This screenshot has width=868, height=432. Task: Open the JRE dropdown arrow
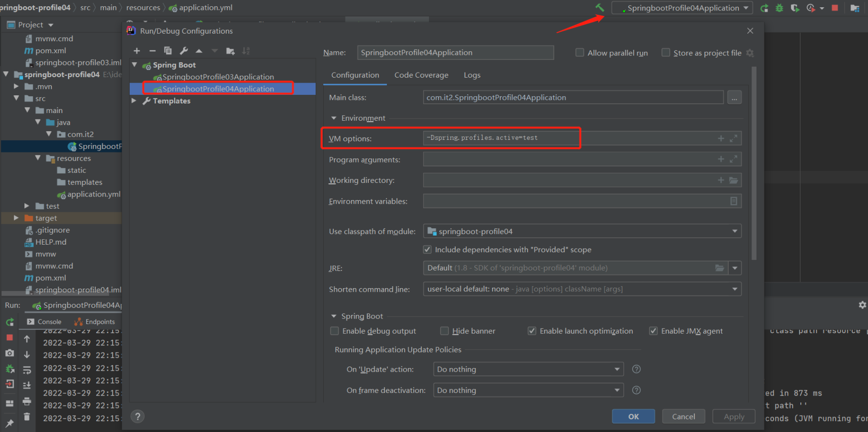pyautogui.click(x=735, y=268)
